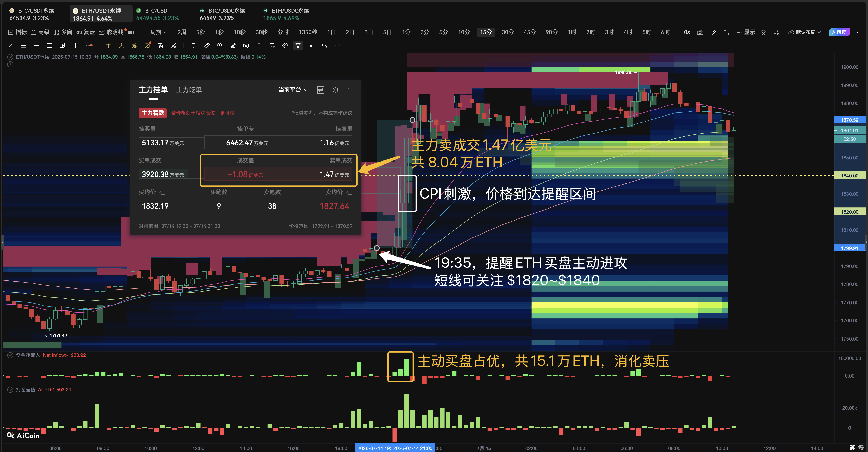The height and width of the screenshot is (452, 868).
Task: Select the 30分 timeframe button
Action: click(x=507, y=32)
